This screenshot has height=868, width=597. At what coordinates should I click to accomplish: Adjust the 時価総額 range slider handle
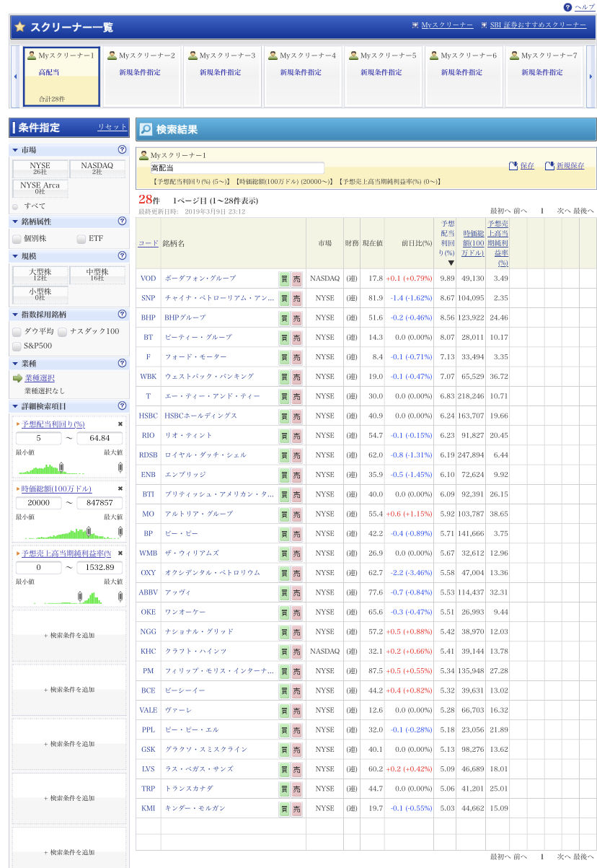click(89, 532)
